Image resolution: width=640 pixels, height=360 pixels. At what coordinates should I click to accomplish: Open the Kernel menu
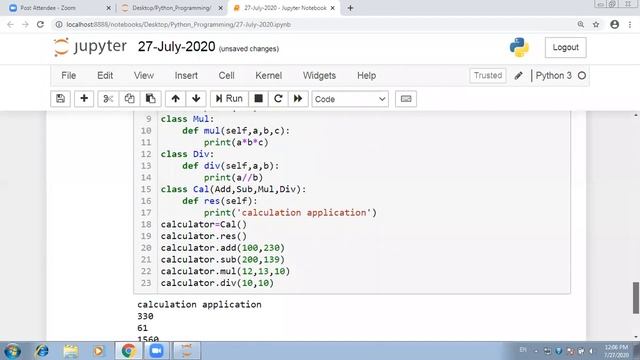click(269, 76)
